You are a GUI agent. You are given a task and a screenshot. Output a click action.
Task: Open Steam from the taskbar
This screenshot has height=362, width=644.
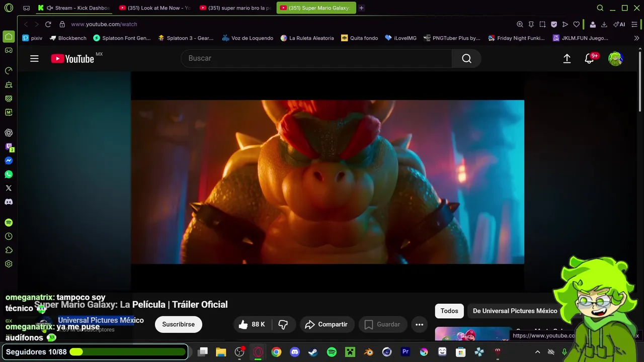click(313, 352)
